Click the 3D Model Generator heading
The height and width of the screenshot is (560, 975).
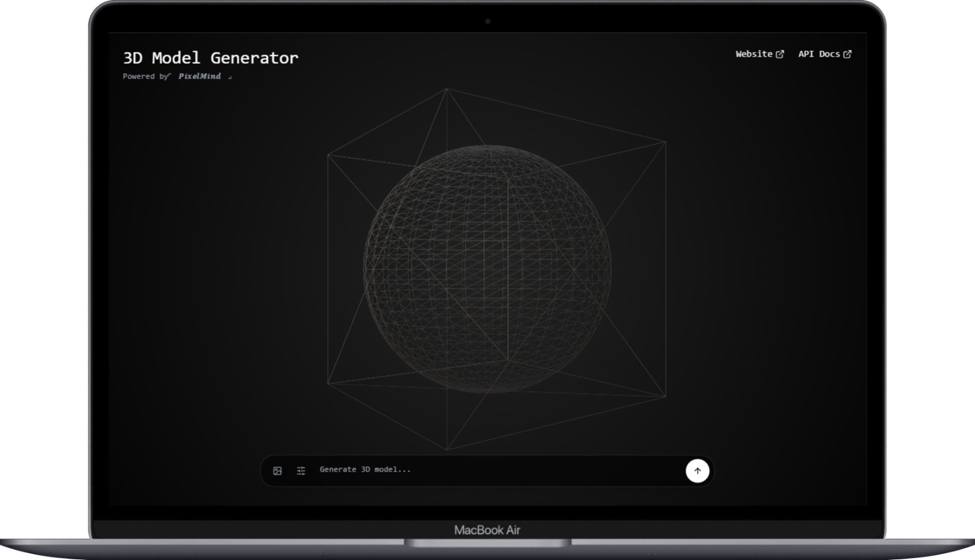(x=211, y=58)
